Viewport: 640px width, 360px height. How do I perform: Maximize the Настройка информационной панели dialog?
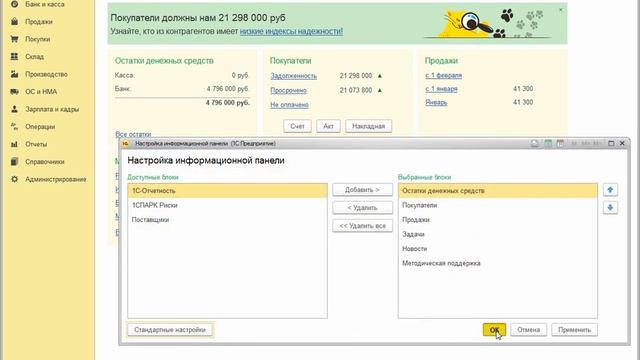click(x=611, y=144)
